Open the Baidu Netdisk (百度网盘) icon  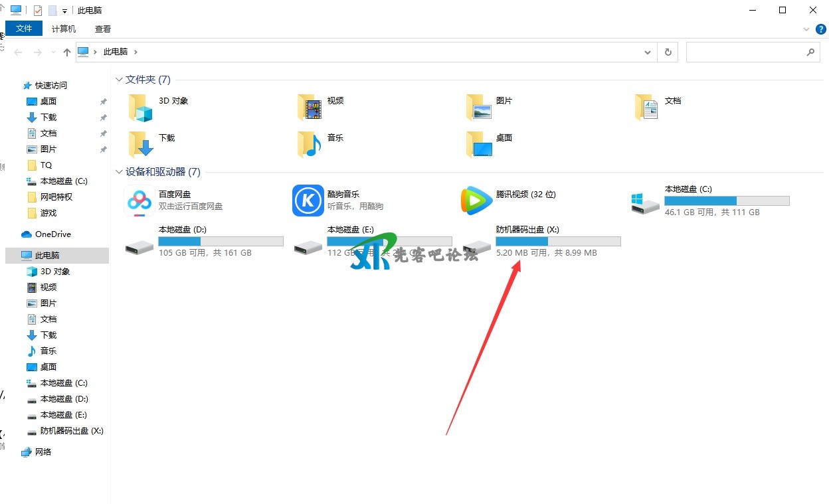139,201
